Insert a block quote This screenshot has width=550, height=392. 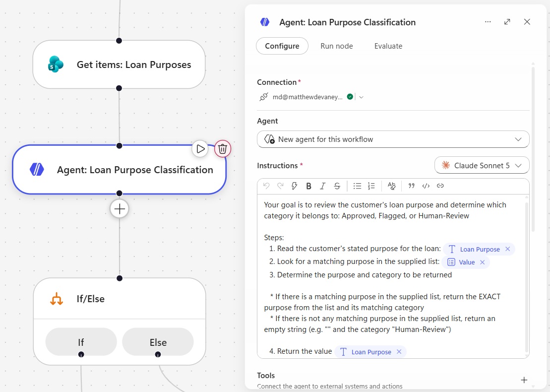click(x=412, y=186)
